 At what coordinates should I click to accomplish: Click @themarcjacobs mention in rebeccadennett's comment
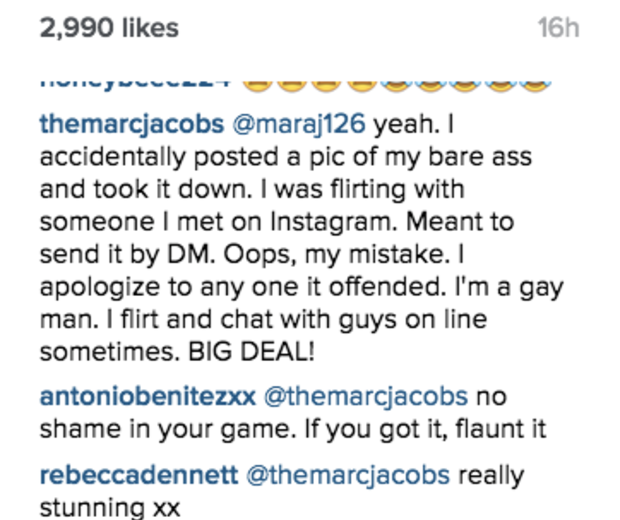345,475
